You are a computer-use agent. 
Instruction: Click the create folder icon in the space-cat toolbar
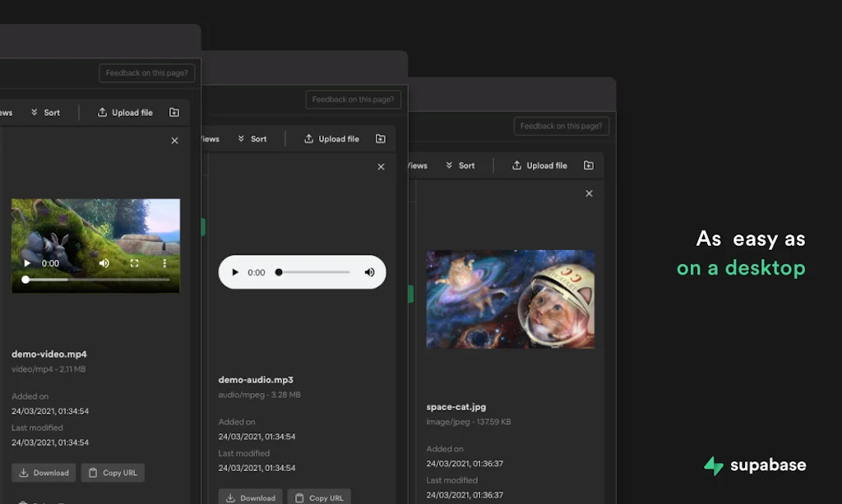pos(589,165)
